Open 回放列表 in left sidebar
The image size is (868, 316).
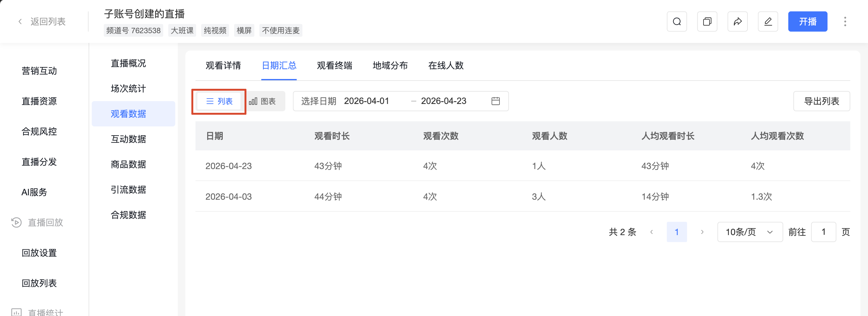[39, 283]
